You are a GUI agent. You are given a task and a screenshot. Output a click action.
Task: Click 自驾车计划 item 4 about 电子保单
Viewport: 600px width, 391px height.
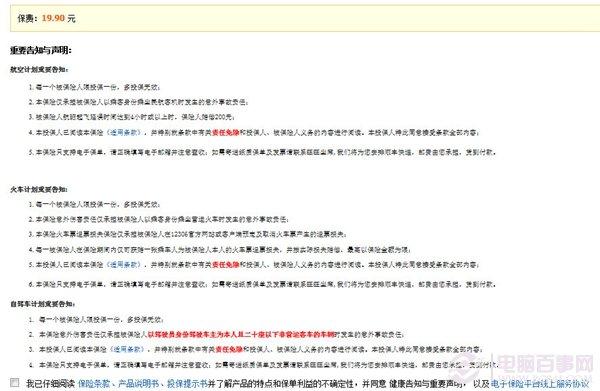click(x=264, y=365)
